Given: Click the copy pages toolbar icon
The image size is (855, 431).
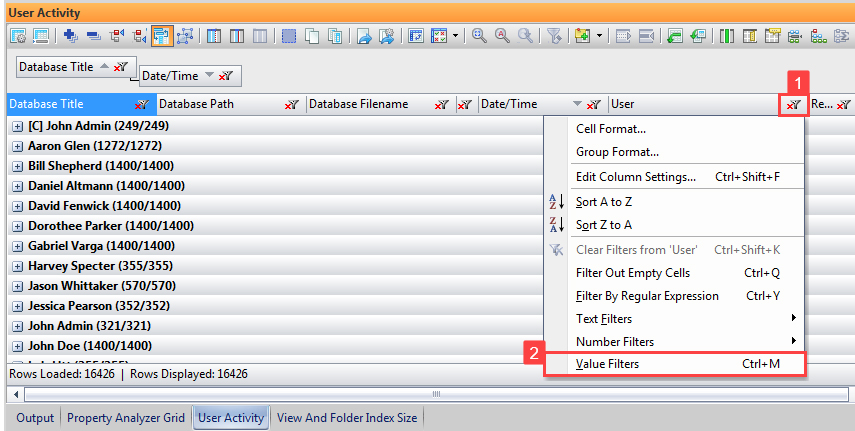Looking at the screenshot, I should (x=312, y=36).
